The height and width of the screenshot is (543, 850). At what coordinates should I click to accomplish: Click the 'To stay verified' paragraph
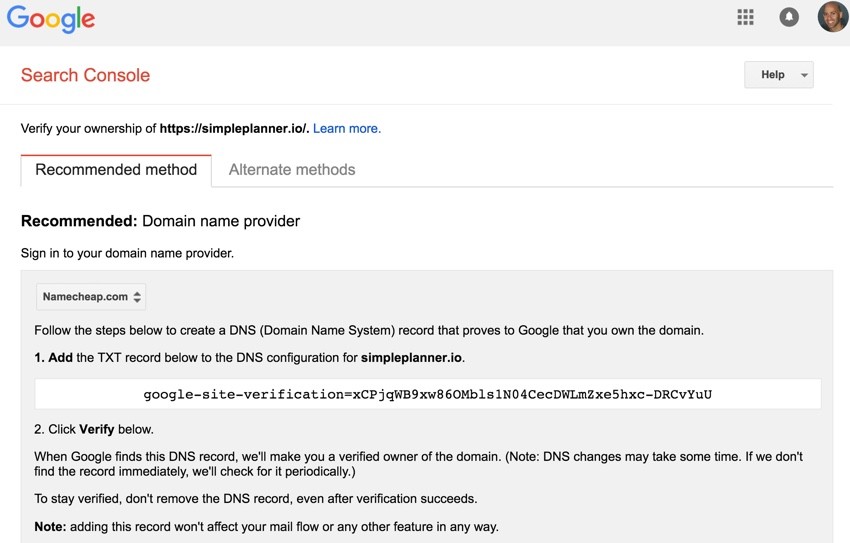[256, 499]
